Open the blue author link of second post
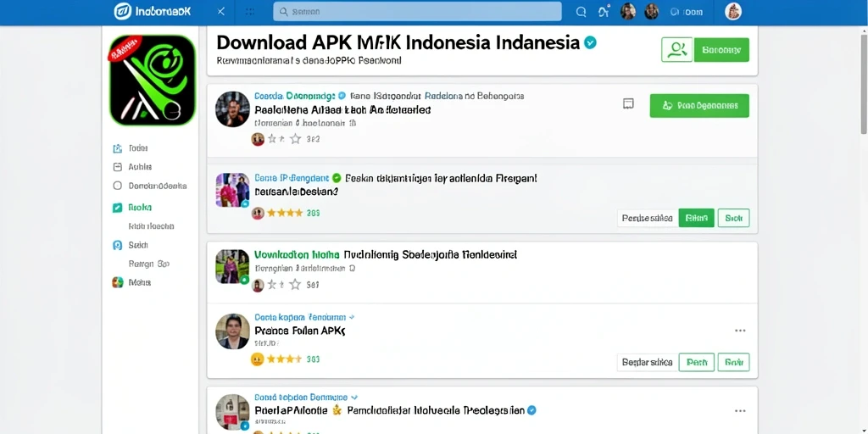Screen dimensions: 868x434 coord(292,178)
